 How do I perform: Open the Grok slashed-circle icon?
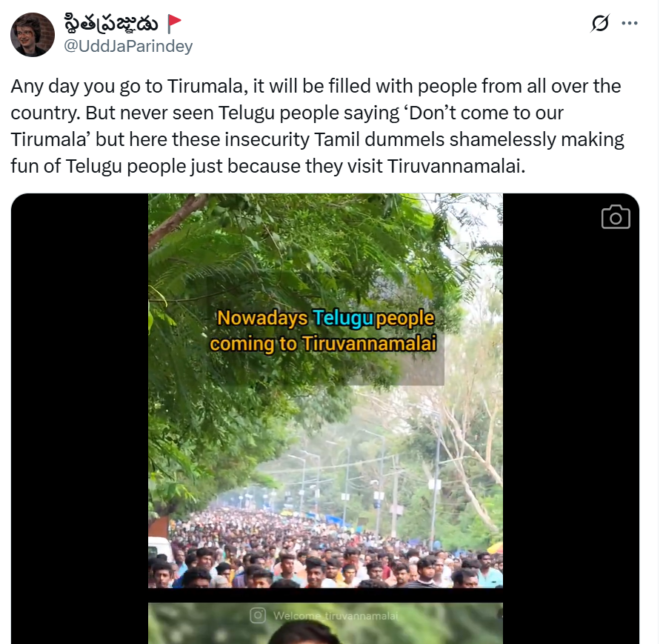click(600, 23)
